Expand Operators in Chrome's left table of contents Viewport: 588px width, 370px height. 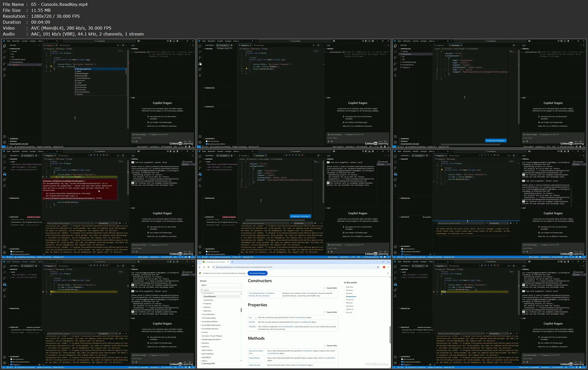(203, 311)
